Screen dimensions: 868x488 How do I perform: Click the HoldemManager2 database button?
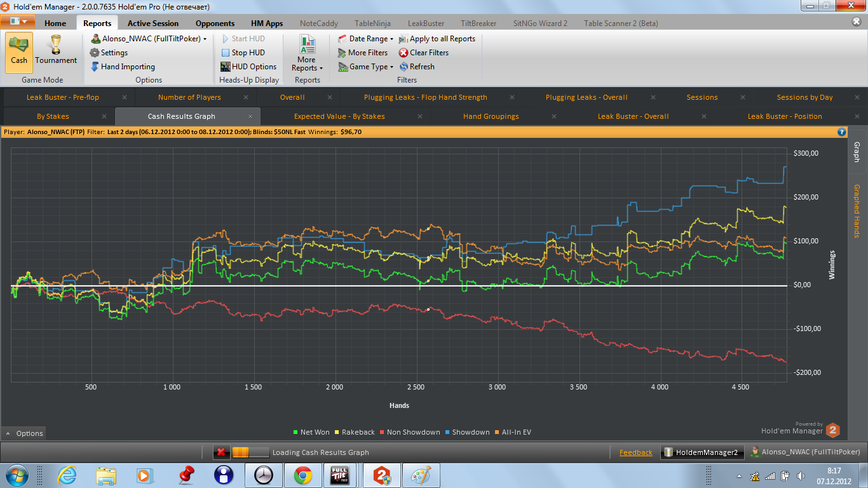pos(702,452)
